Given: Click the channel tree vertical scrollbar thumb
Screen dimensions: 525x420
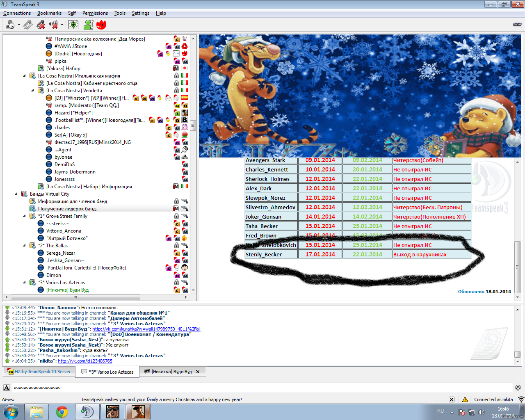Looking at the screenshot, I should click(x=193, y=126).
